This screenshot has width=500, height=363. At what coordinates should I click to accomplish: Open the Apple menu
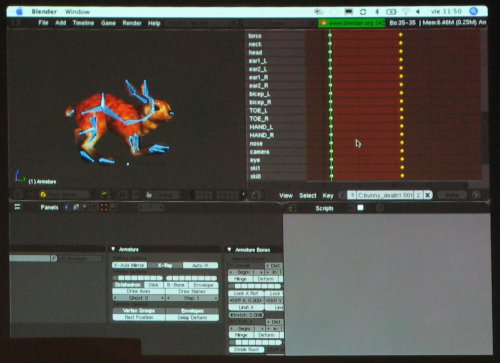click(19, 12)
